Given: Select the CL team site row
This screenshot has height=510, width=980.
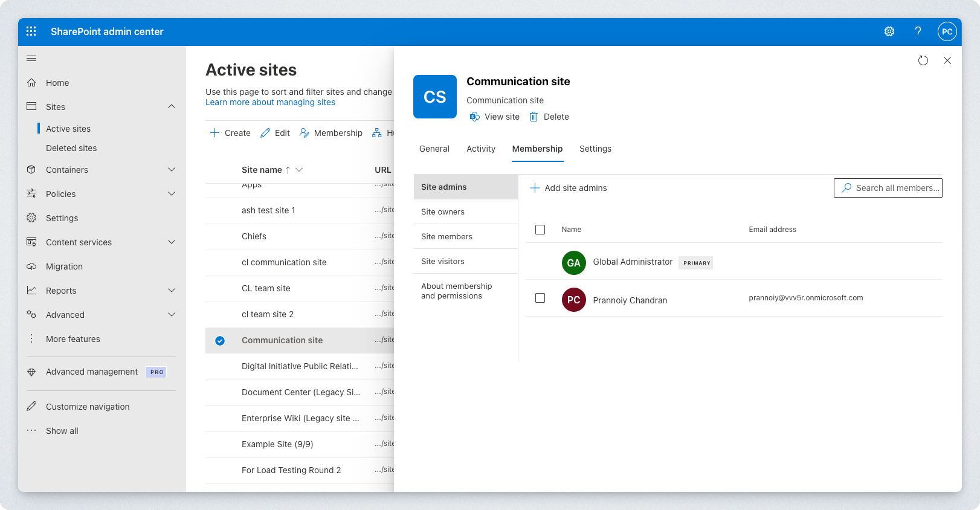Looking at the screenshot, I should click(300, 288).
